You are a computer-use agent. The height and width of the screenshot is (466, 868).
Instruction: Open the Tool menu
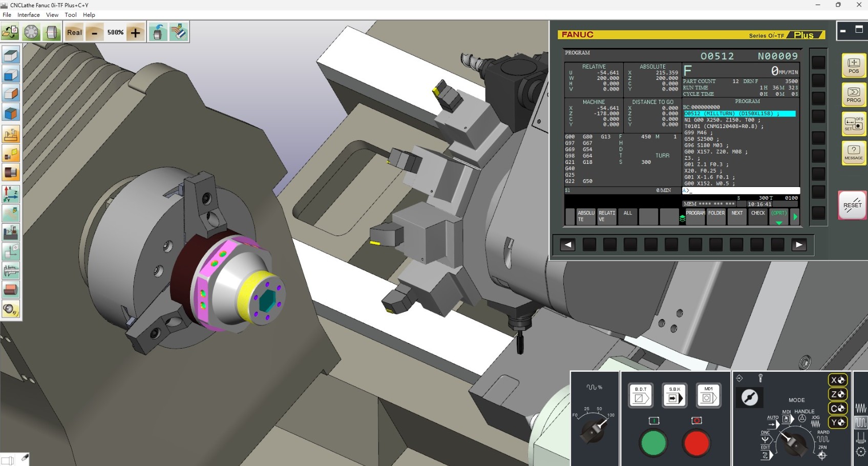[71, 15]
